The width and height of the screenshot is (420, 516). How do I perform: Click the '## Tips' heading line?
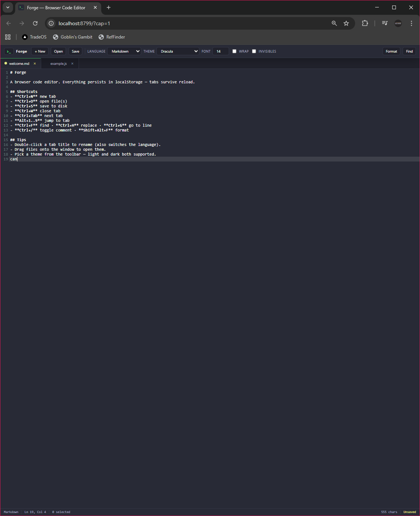tap(18, 140)
